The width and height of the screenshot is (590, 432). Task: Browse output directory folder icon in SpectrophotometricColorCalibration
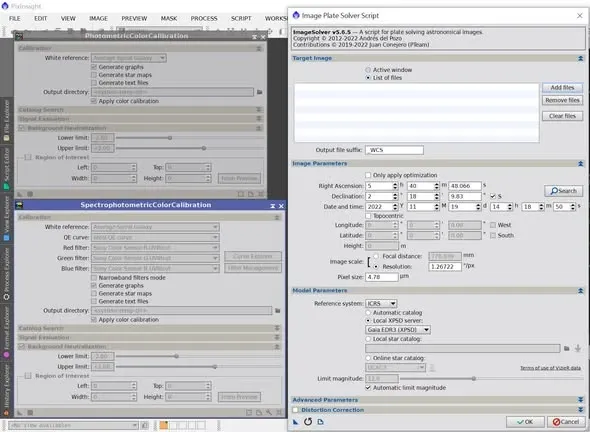278,310
